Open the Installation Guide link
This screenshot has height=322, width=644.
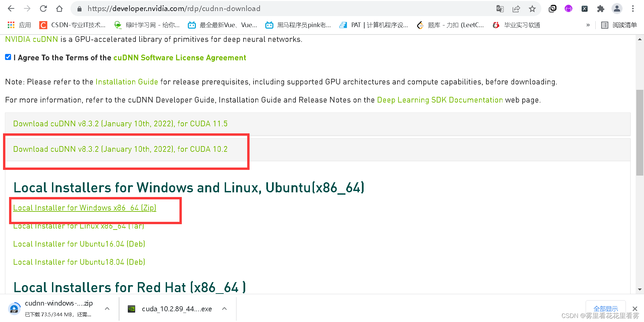(127, 82)
